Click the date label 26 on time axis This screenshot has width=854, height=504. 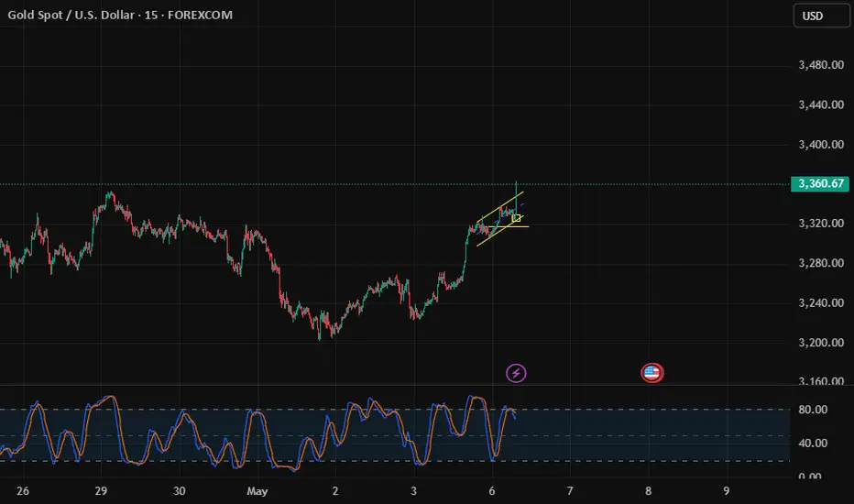pyautogui.click(x=22, y=491)
